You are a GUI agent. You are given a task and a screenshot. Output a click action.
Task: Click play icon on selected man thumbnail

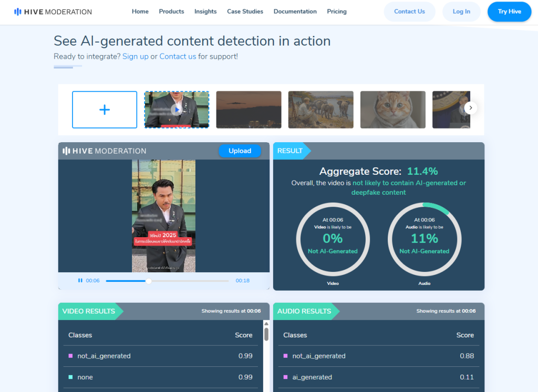coord(177,110)
